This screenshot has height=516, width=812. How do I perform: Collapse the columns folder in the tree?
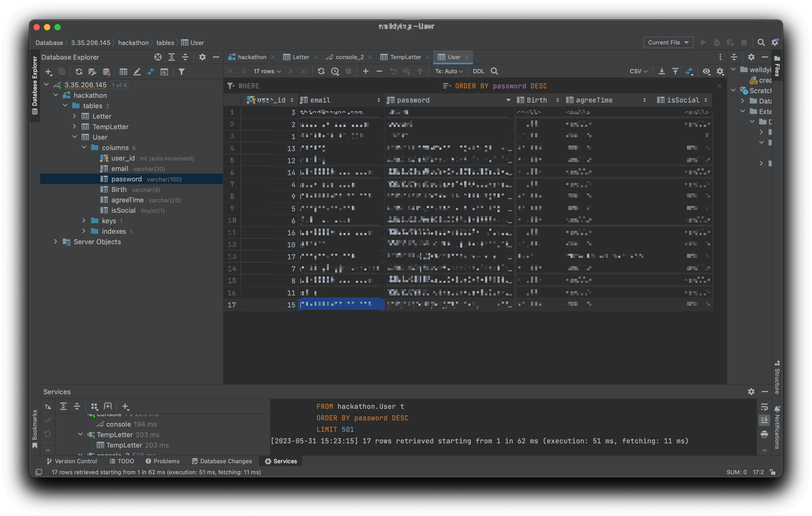[x=84, y=148]
